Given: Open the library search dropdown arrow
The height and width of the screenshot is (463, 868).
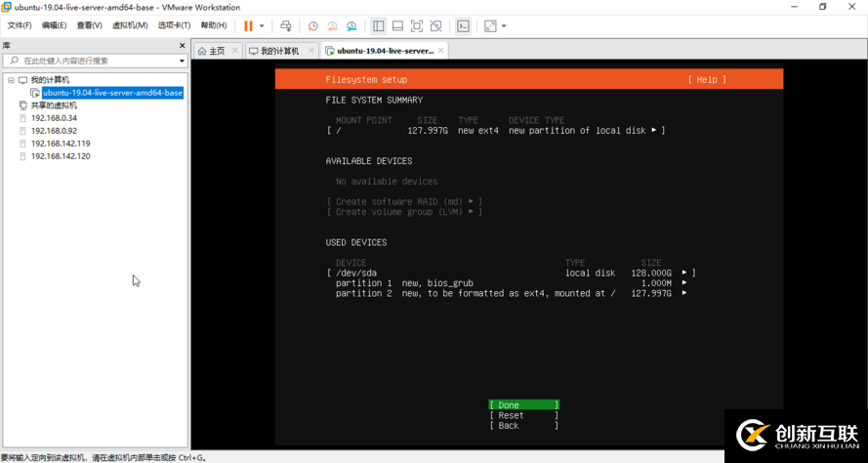Looking at the screenshot, I should click(182, 61).
